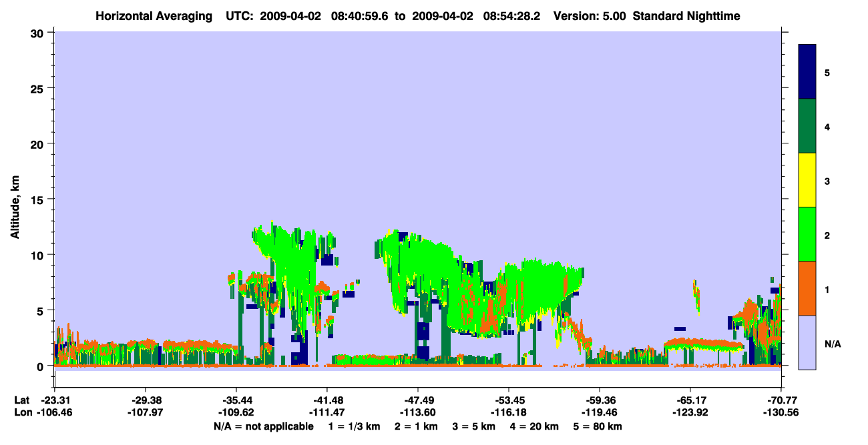Click the '2 = 1 km' legend entry
The image size is (868, 445).
(x=416, y=426)
